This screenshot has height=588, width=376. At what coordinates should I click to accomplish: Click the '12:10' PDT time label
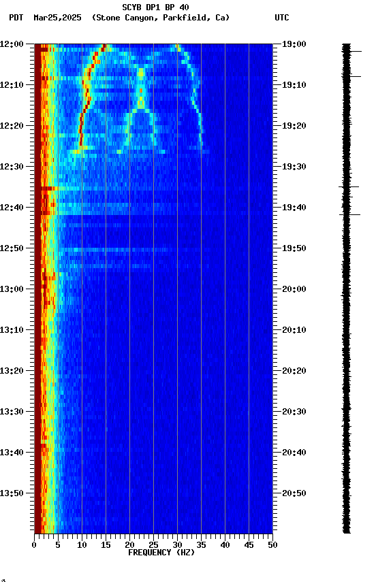tap(12, 85)
